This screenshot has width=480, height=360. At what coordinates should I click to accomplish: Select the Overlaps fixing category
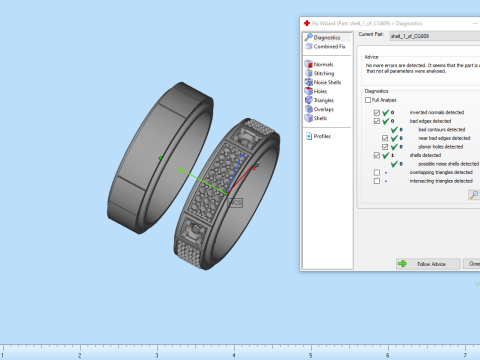(324, 109)
